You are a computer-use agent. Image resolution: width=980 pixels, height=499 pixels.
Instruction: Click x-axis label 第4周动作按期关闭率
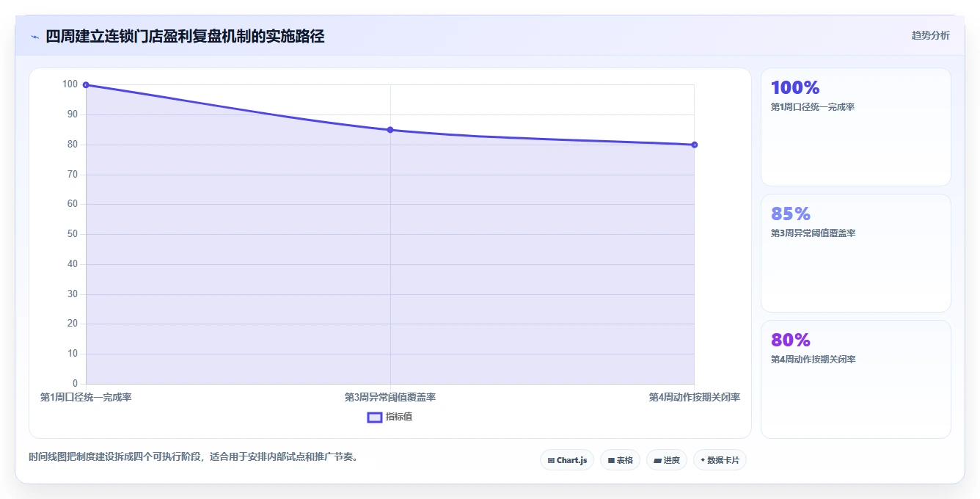(x=694, y=397)
